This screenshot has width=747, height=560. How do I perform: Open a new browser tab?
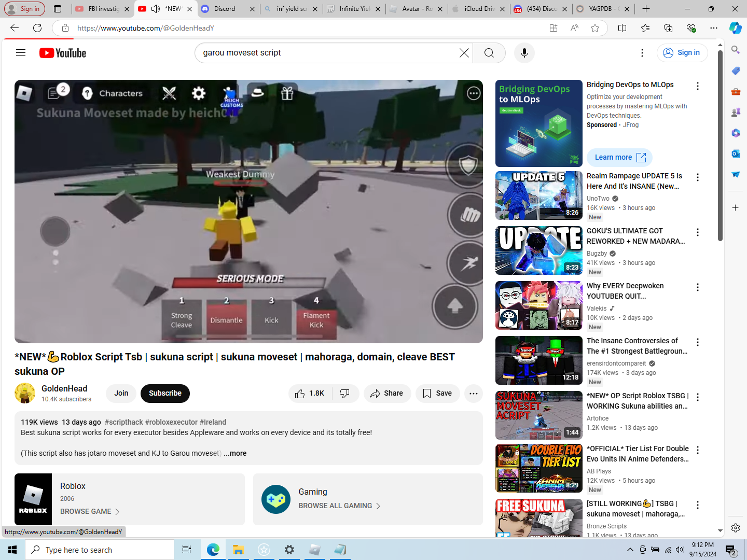[x=646, y=9]
